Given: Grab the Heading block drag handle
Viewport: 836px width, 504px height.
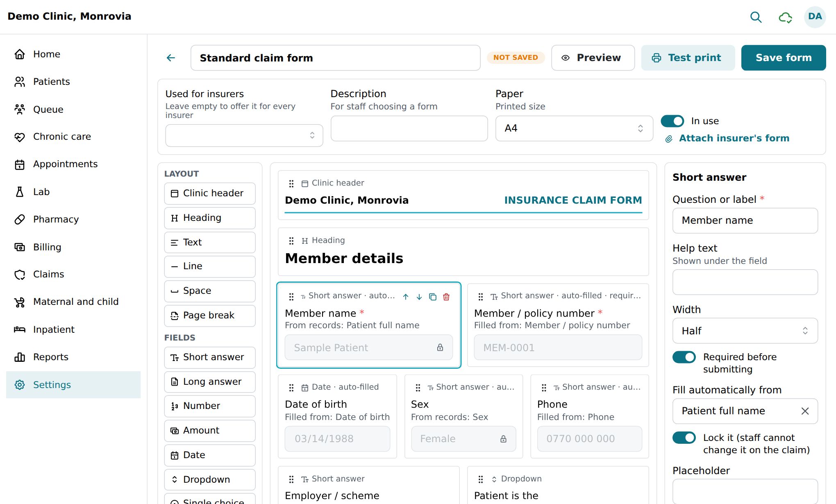Looking at the screenshot, I should pyautogui.click(x=291, y=241).
